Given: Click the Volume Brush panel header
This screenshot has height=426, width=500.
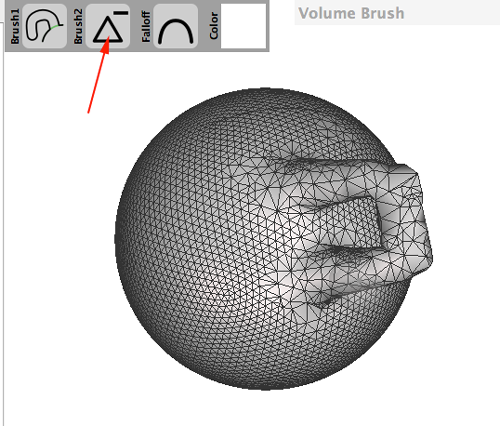Looking at the screenshot, I should (397, 13).
